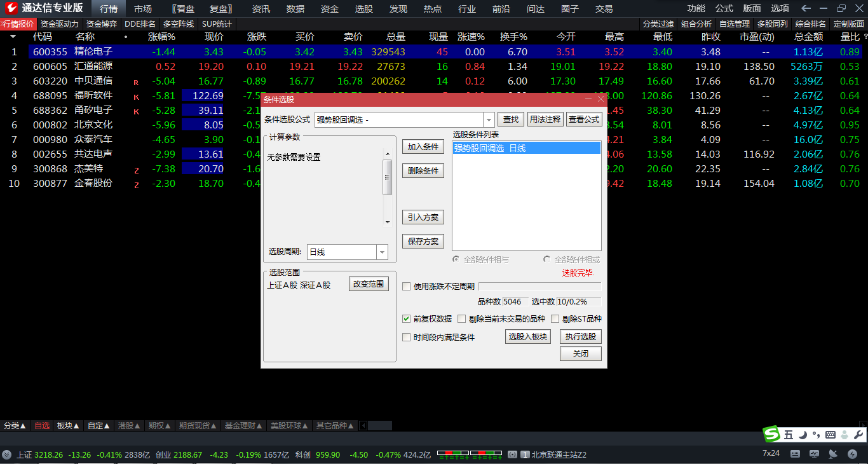Screen dimensions: 868x464
Task: Click the 查看公式 button
Action: 583,119
